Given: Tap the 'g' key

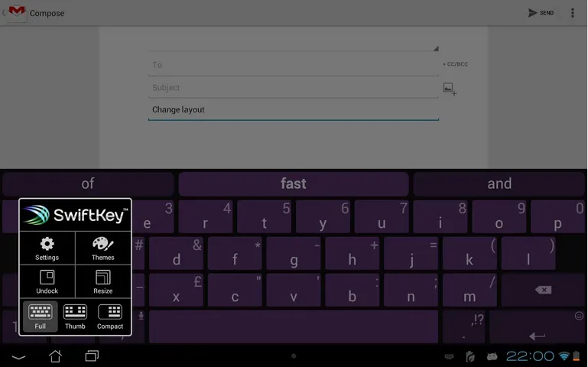Looking at the screenshot, I should click(x=294, y=253).
